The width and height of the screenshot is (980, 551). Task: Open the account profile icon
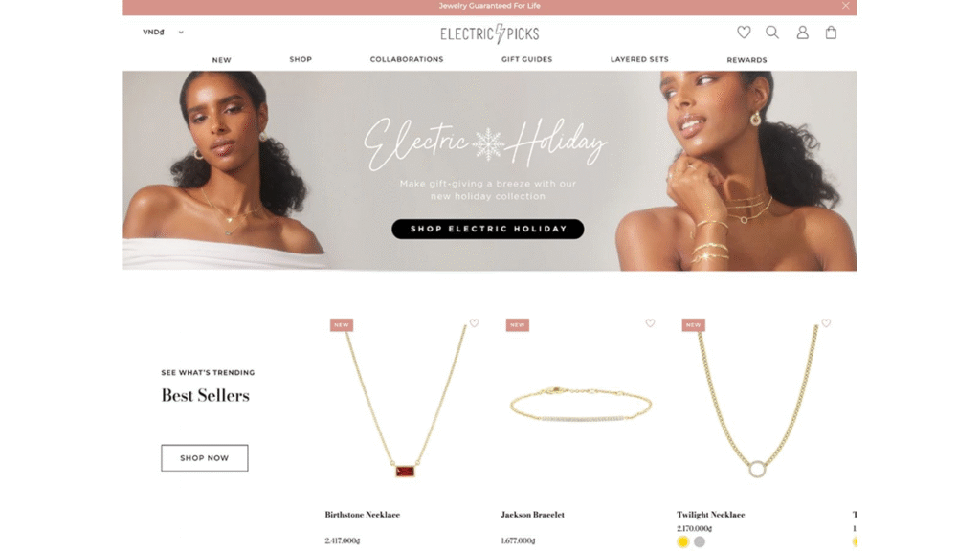pos(803,33)
